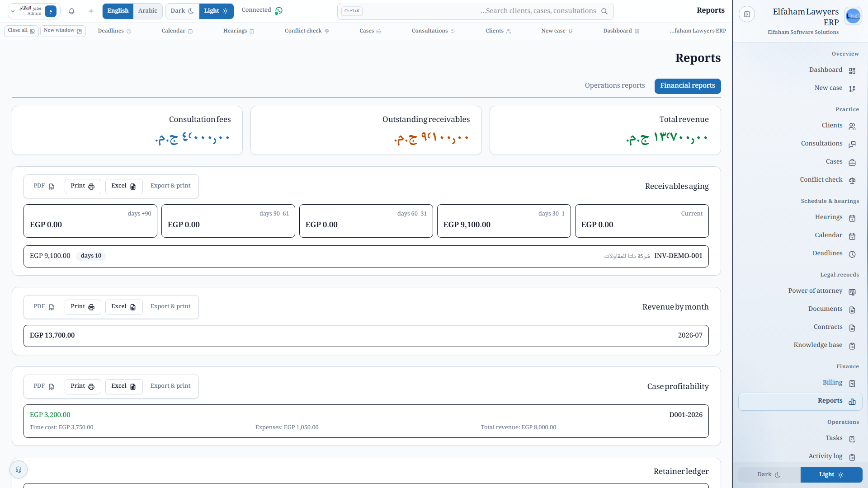Open Consultations in sidebar
The width and height of the screenshot is (868, 488).
(x=801, y=144)
